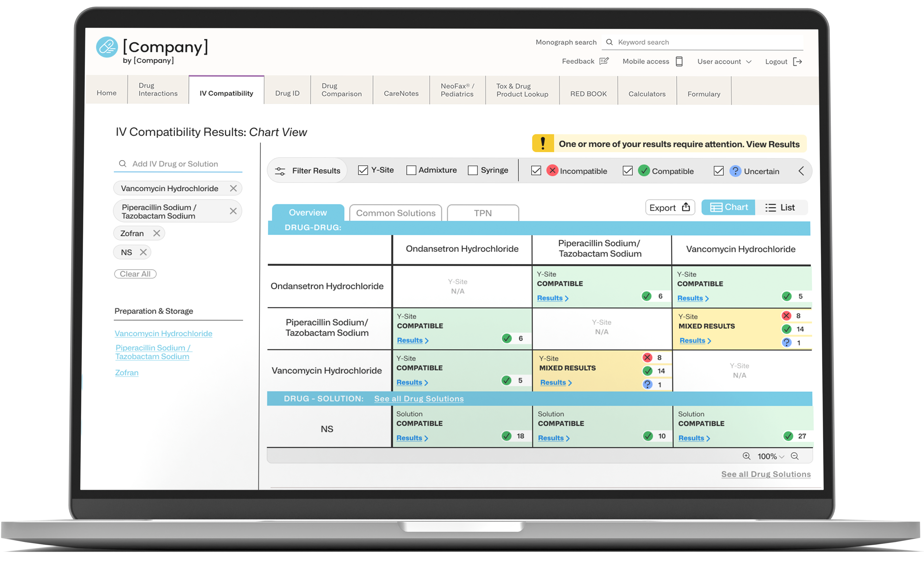Click the Logout arrow icon
The height and width of the screenshot is (564, 924).
point(798,62)
